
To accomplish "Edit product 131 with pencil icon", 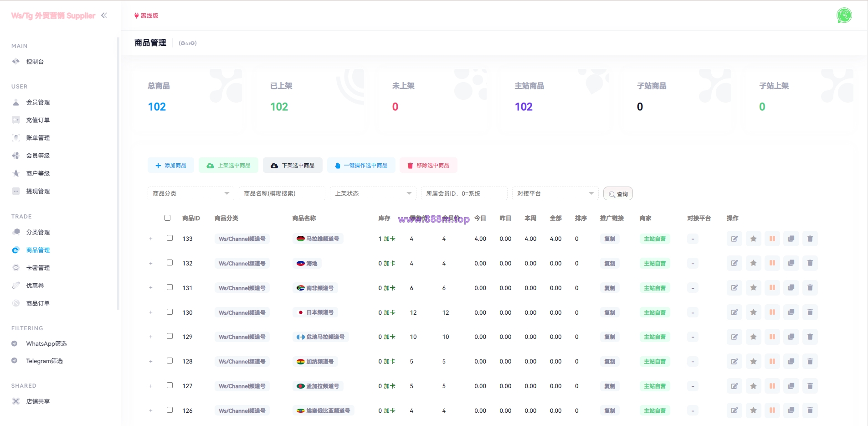I will click(734, 288).
